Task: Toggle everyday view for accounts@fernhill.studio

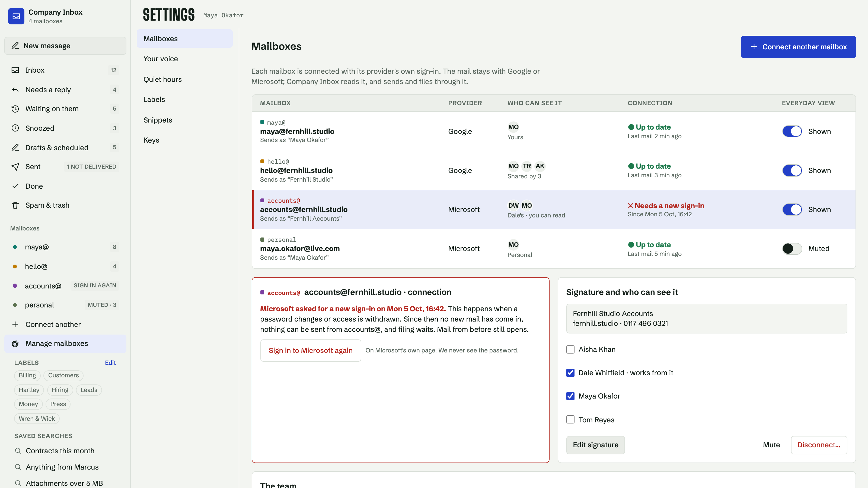Action: click(x=792, y=210)
